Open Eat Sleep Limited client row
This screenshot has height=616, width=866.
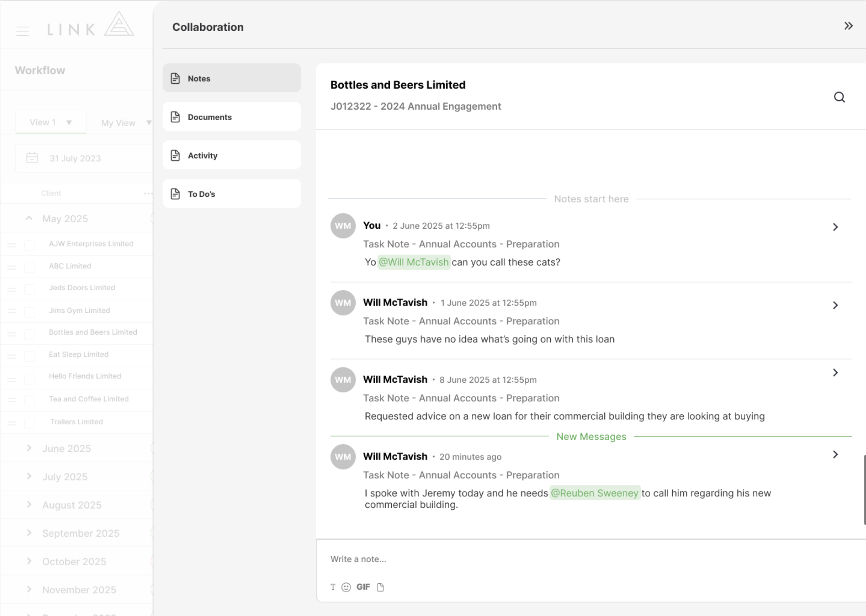(x=78, y=354)
